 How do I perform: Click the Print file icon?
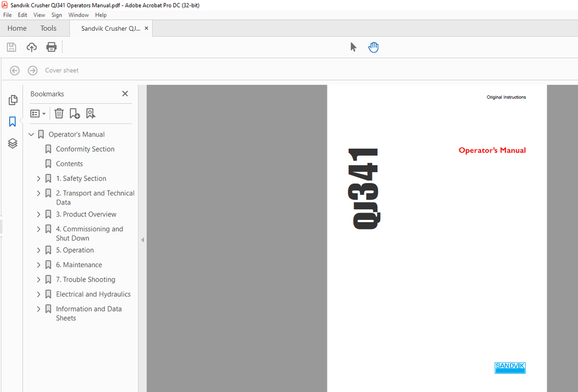point(51,47)
